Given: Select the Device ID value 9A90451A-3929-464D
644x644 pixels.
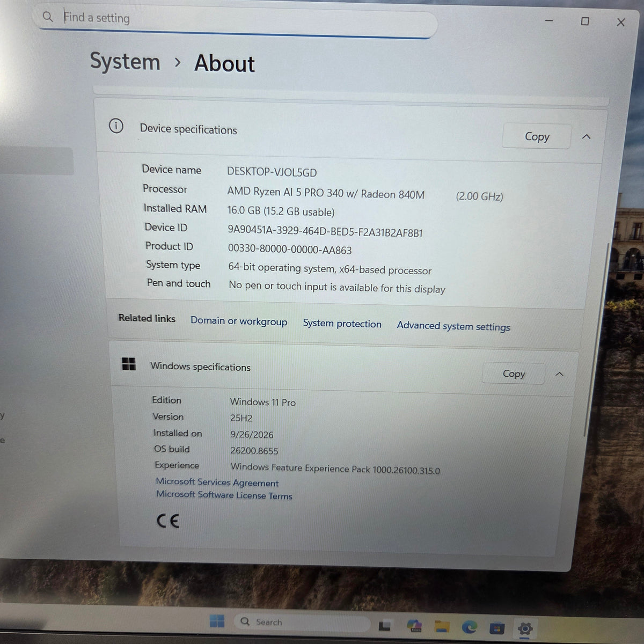Looking at the screenshot, I should pyautogui.click(x=325, y=231).
